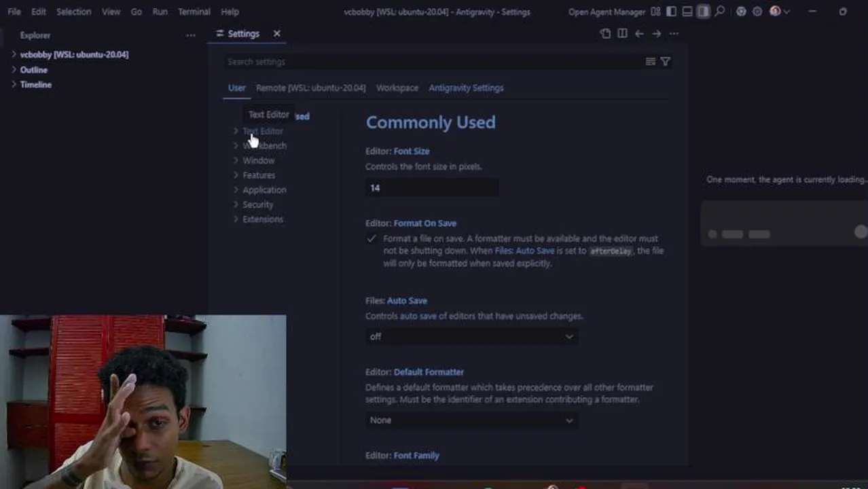The image size is (868, 489).
Task: Follow the Files: Auto Save link
Action: click(524, 251)
